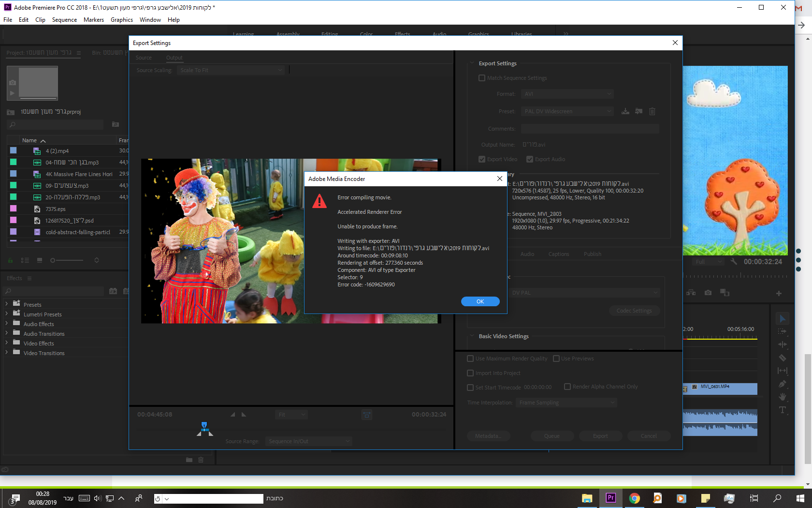This screenshot has width=812, height=508.
Task: Click the Set In Point marker icon
Action: (x=232, y=415)
